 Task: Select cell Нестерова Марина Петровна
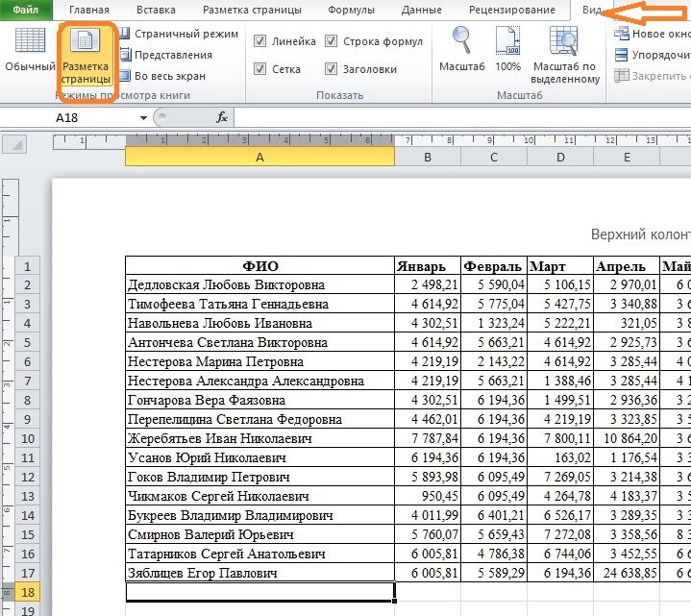(x=260, y=361)
